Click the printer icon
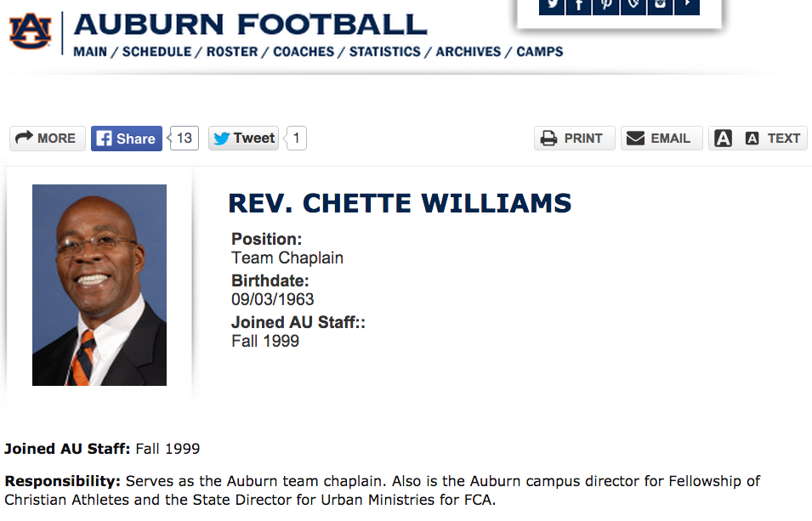 pos(548,139)
